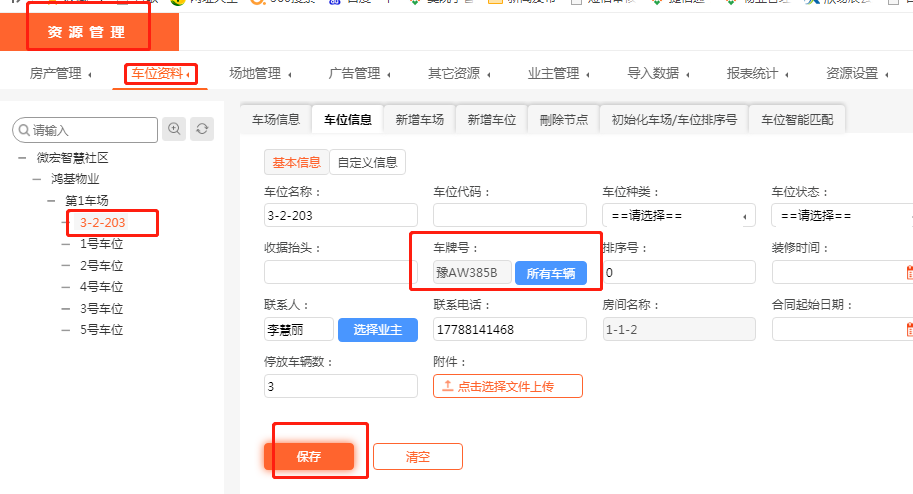Open the 合同起始日期 calendar icon
Viewport: 913px width, 494px height.
coord(909,329)
